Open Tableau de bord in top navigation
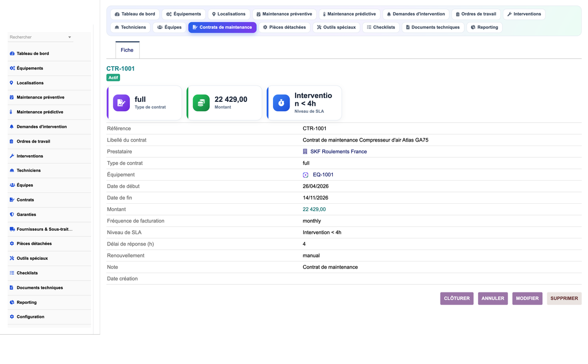 pos(135,14)
